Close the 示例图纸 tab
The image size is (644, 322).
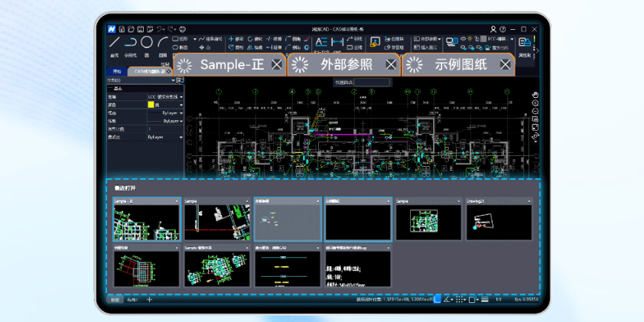(505, 65)
